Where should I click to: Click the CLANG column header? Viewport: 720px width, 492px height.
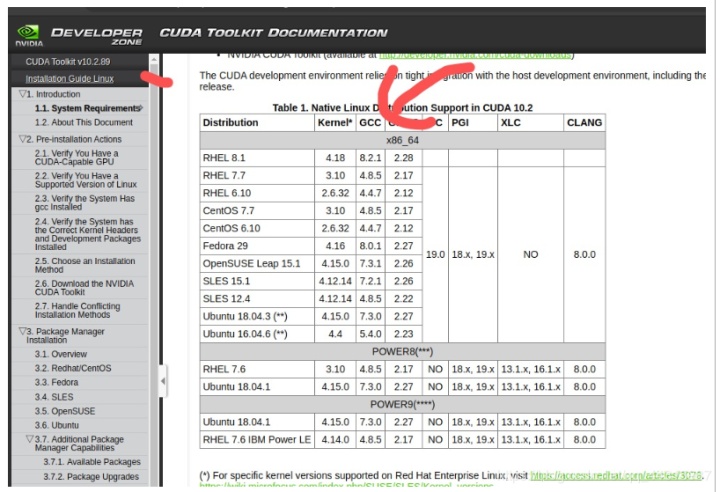585,123
